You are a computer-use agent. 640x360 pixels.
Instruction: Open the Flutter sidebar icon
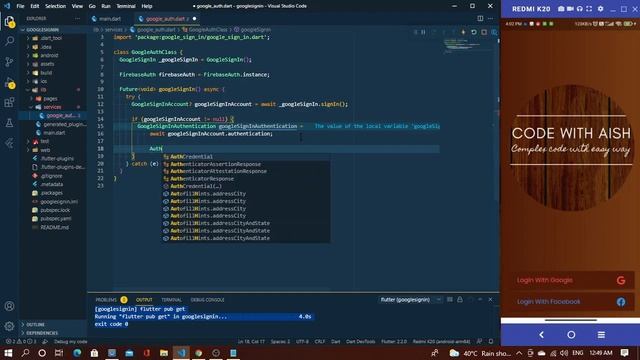point(9,143)
